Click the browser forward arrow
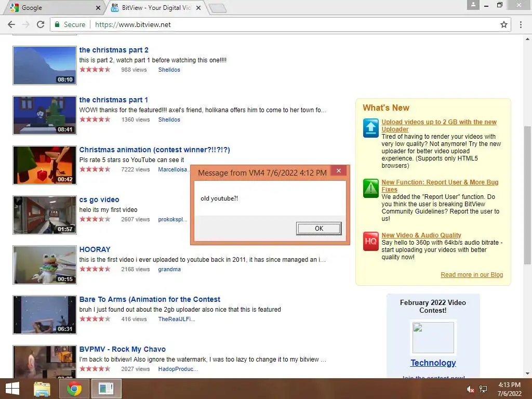Viewport: 532px width, 399px height. tap(25, 24)
